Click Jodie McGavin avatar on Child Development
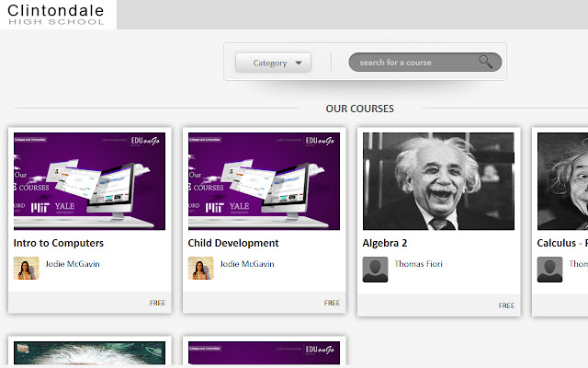The image size is (588, 368). point(200,268)
